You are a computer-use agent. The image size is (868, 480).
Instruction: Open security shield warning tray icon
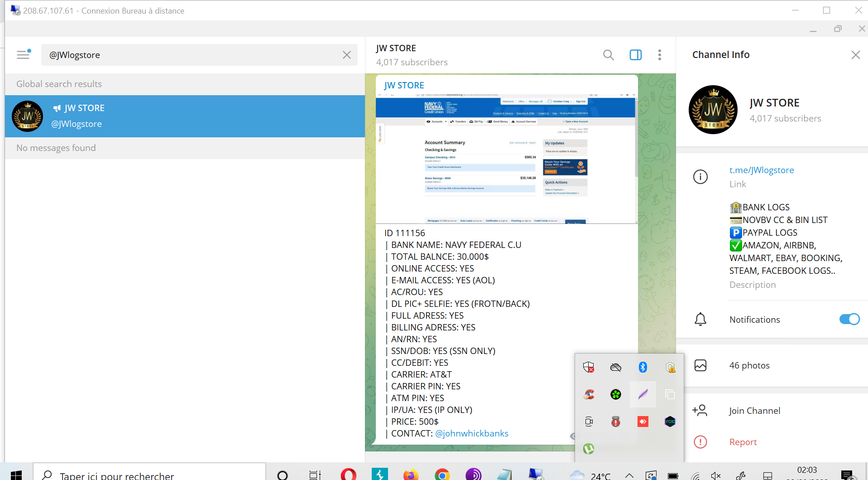click(670, 367)
